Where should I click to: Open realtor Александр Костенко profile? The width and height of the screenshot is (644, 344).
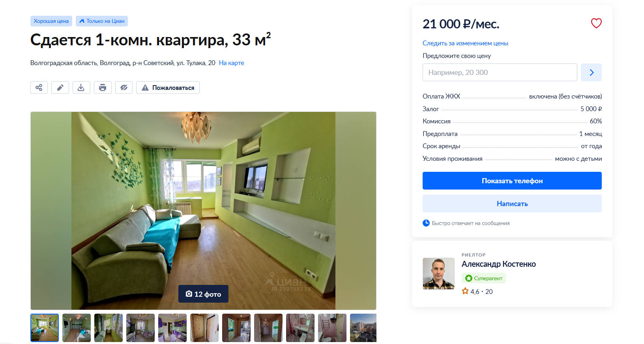pyautogui.click(x=499, y=264)
